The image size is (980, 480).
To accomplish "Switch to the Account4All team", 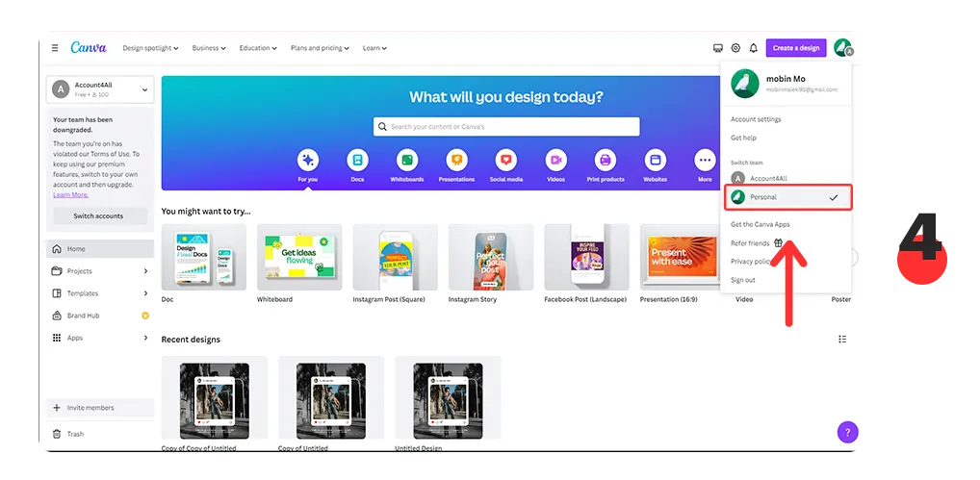I will point(768,178).
